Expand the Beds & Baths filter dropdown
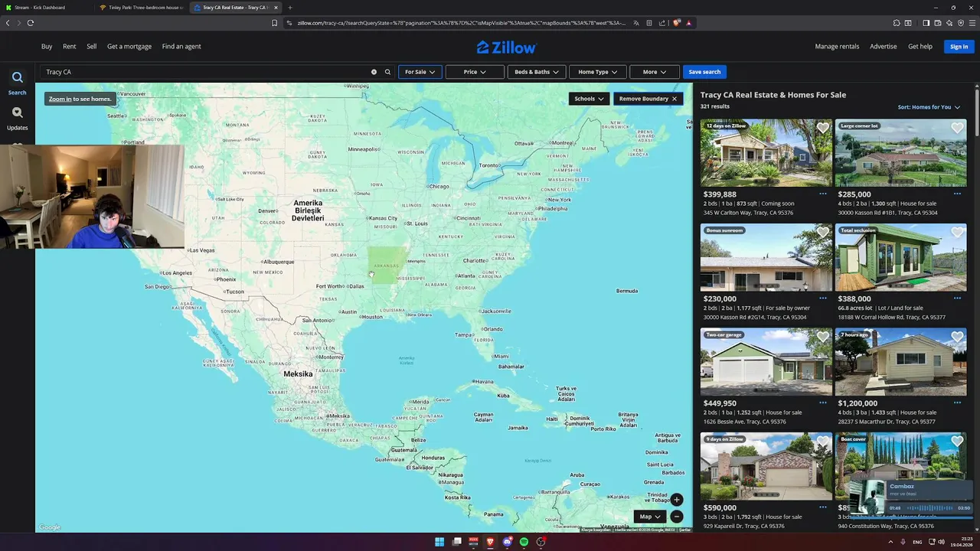980x551 pixels. coord(536,72)
